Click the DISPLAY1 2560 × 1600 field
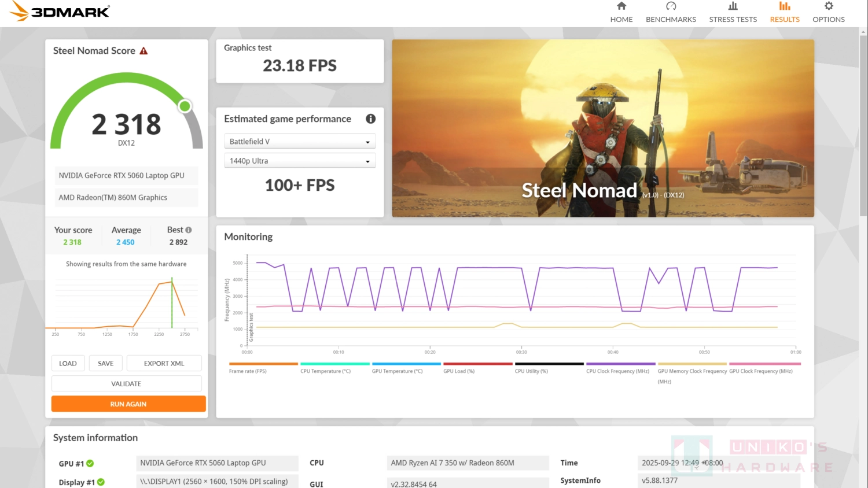This screenshot has width=868, height=488. click(218, 482)
